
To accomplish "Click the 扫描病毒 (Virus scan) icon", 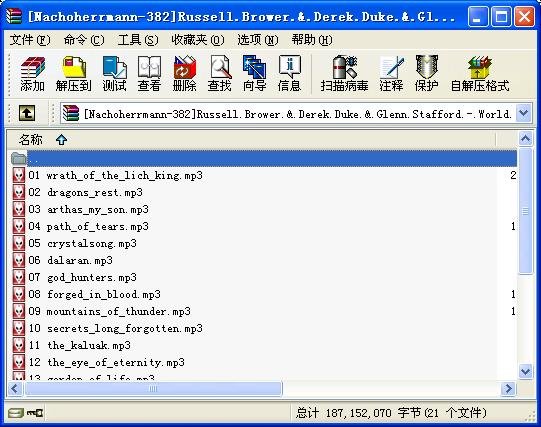I will click(x=344, y=74).
